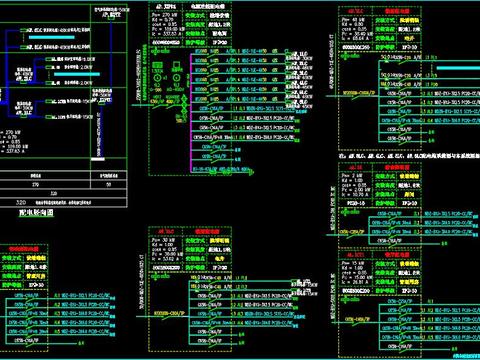Select the green rectangular device above left meter
This screenshot has height=360, width=480.
[x=158, y=65]
